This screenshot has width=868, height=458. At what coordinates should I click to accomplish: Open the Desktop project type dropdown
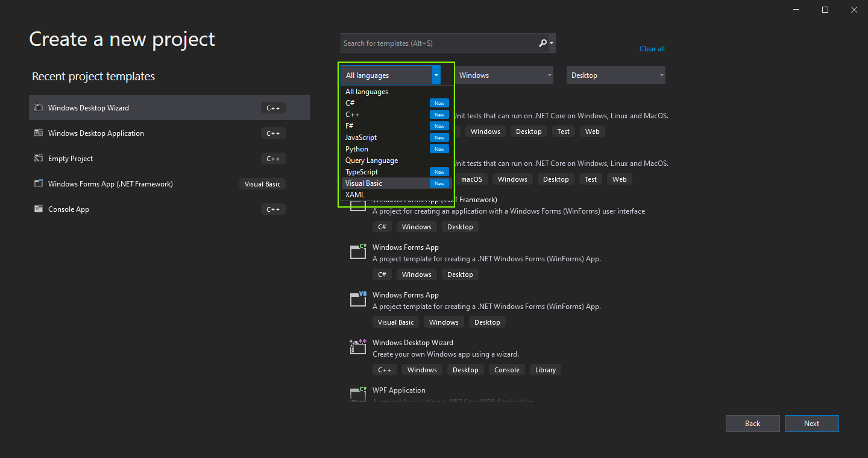[616, 75]
